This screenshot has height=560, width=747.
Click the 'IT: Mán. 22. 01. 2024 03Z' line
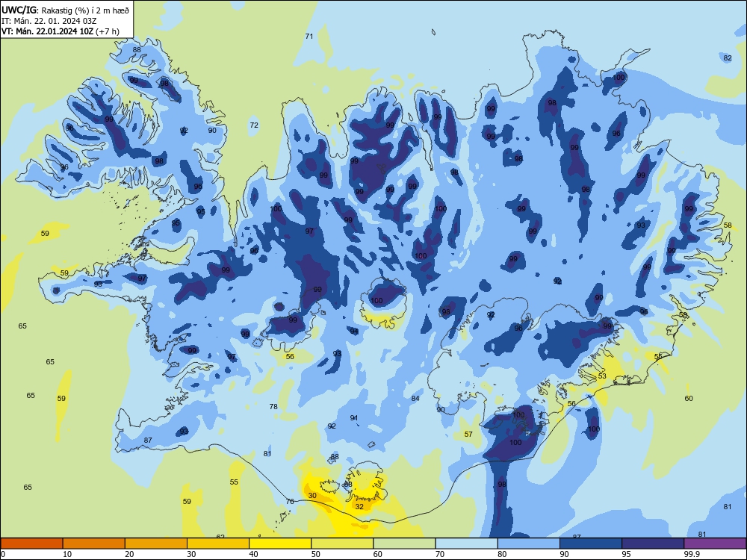[x=49, y=20]
